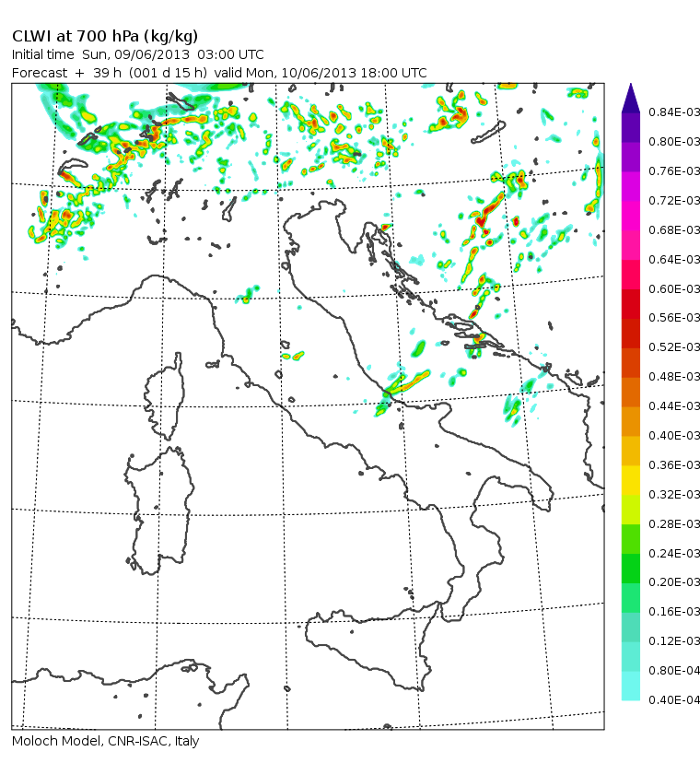Click the 0.80E-04 colorbar label
This screenshot has height=763, width=700.
(674, 671)
